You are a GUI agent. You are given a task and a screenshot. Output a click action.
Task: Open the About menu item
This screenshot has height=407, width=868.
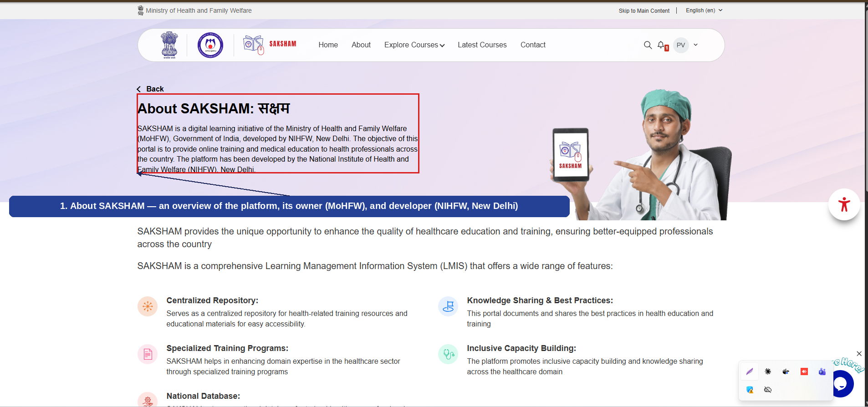[x=361, y=45]
